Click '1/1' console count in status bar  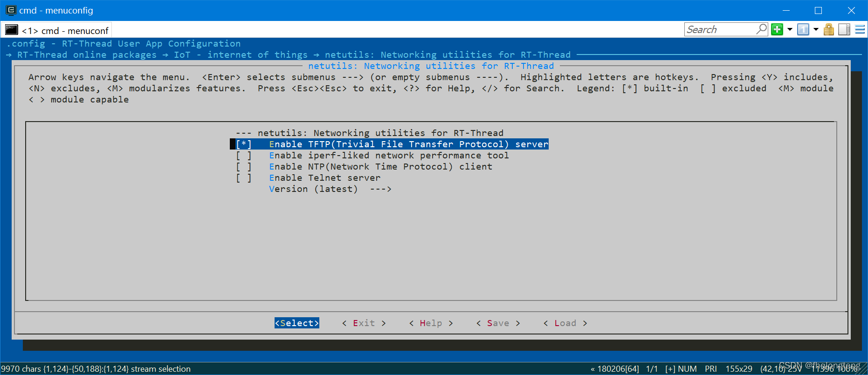pyautogui.click(x=652, y=369)
